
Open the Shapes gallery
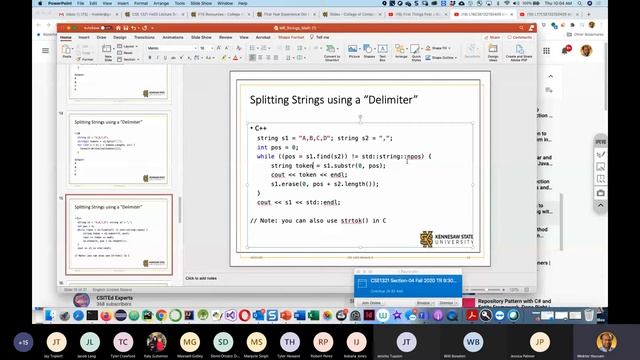click(369, 51)
